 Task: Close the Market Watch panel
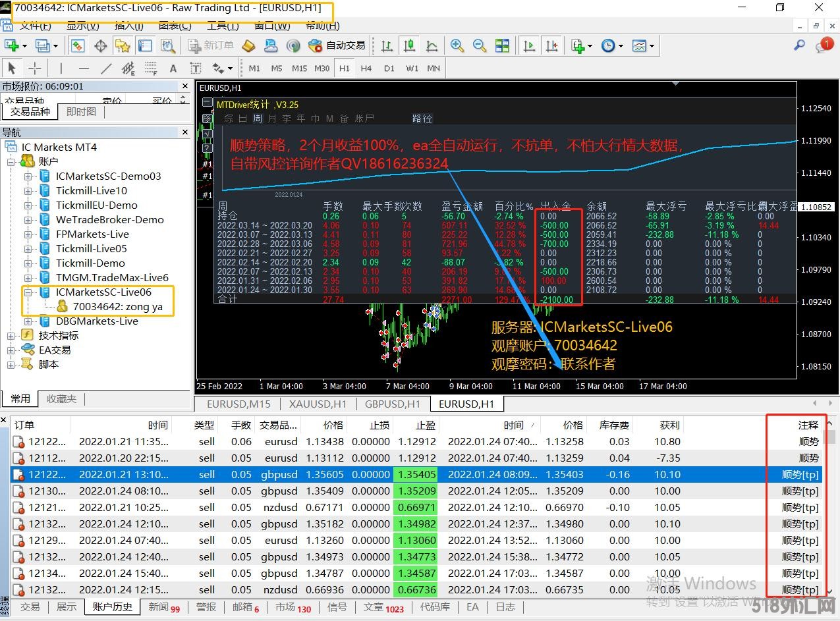(x=185, y=86)
